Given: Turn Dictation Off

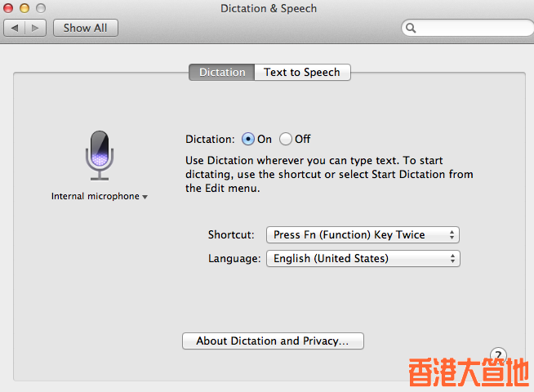Looking at the screenshot, I should pyautogui.click(x=286, y=139).
